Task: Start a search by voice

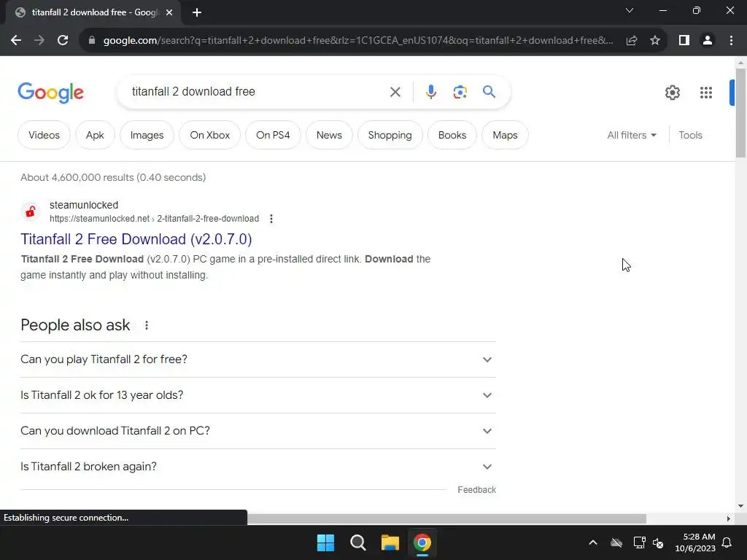Action: (430, 92)
